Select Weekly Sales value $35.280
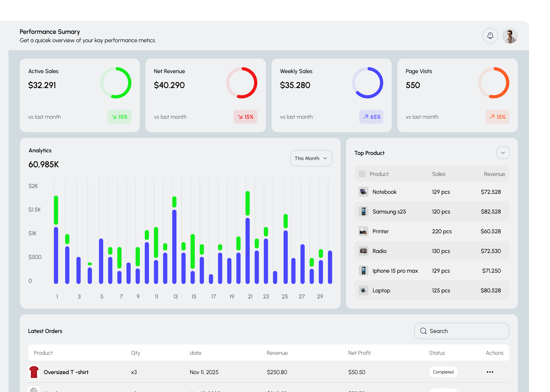Image resolution: width=550 pixels, height=392 pixels. coord(295,85)
